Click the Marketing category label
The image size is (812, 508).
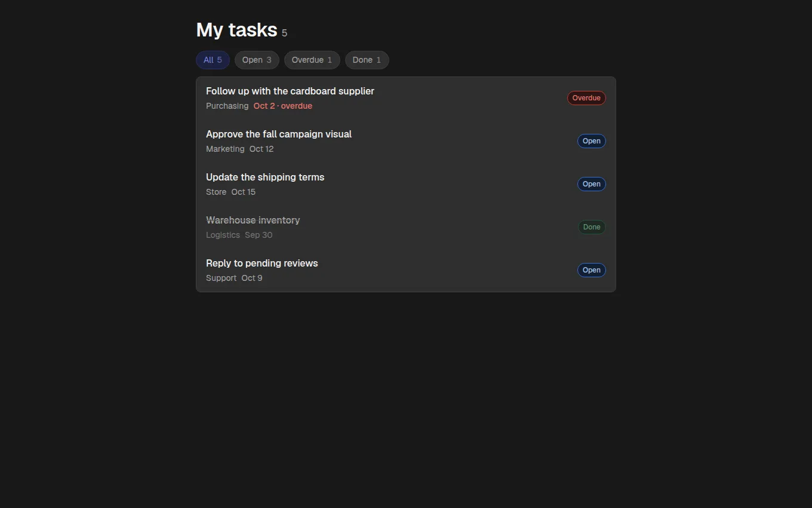pos(225,149)
